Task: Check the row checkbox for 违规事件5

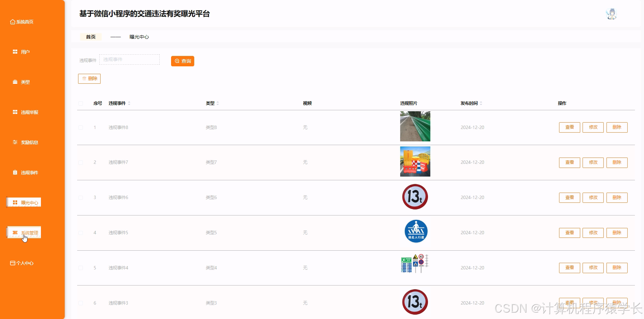Action: tap(80, 232)
